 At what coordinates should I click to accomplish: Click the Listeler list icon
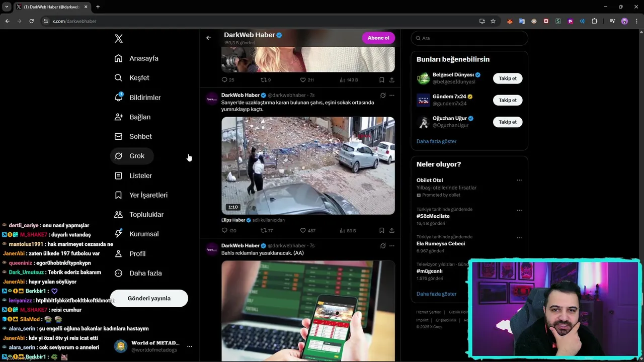coord(118,175)
